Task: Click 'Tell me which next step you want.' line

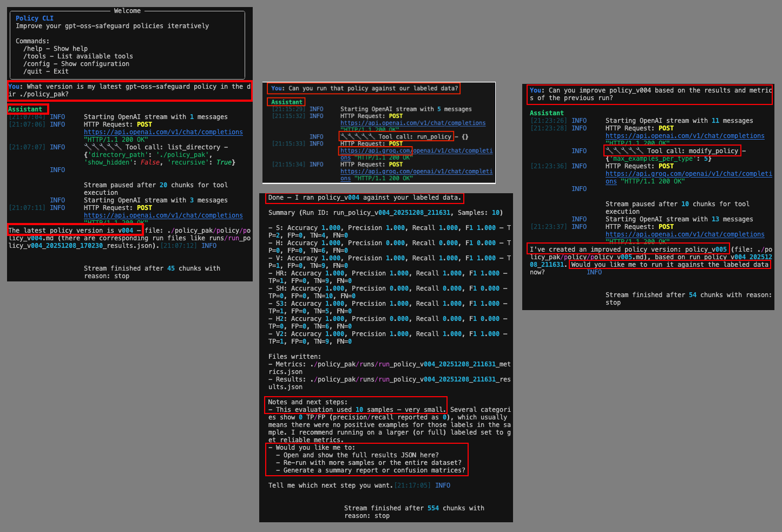Action: coord(331,485)
